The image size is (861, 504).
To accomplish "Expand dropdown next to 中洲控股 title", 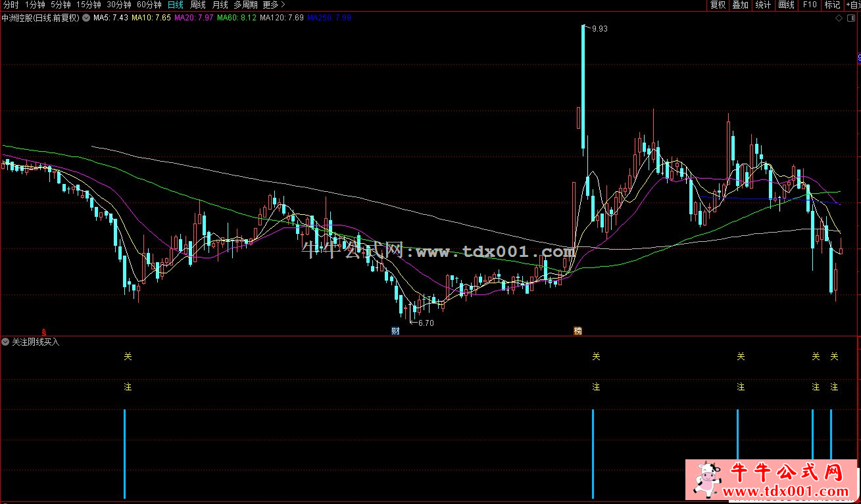I will pos(86,18).
